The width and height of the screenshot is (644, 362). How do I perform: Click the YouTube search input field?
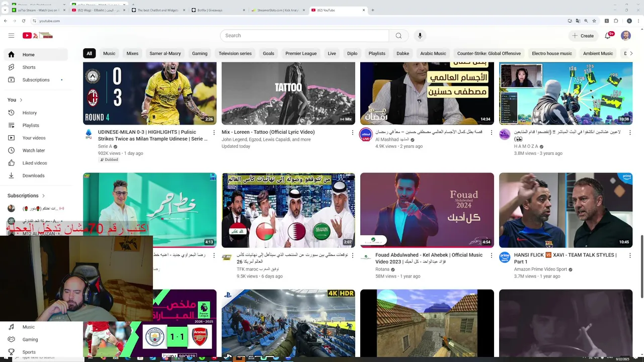point(304,36)
